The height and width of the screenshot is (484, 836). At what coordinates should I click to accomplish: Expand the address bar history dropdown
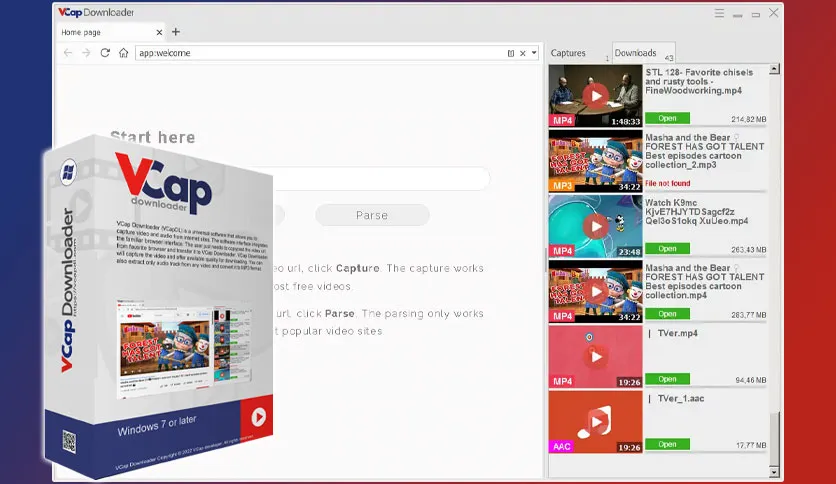tap(534, 53)
